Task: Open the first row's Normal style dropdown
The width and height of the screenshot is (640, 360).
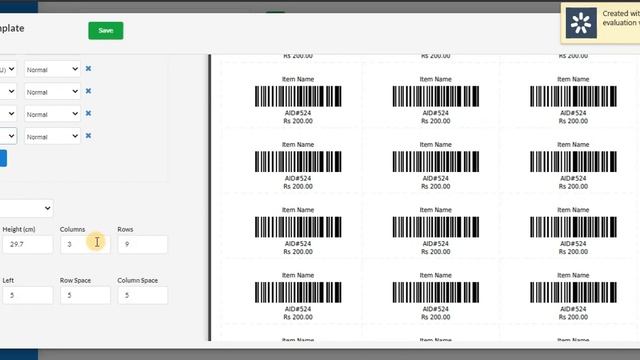Action: pyautogui.click(x=52, y=69)
